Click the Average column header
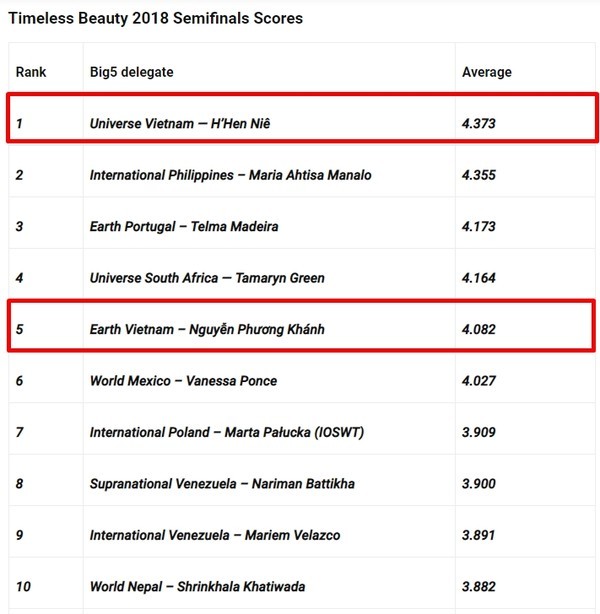600x614 pixels. 487,72
